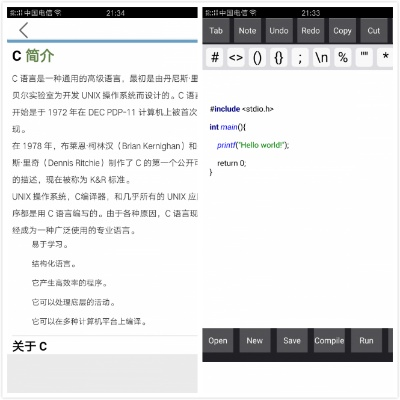Tap the 'C 简介' heading
The image size is (400, 400).
(x=33, y=56)
